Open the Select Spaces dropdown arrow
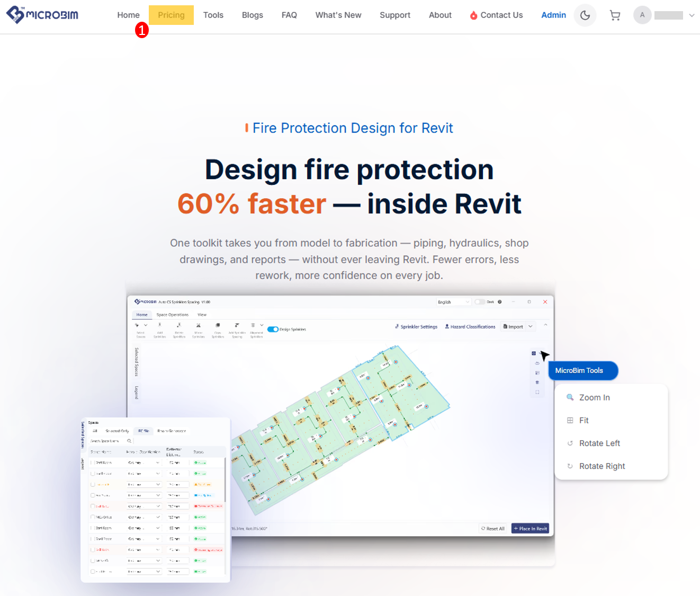 click(146, 325)
